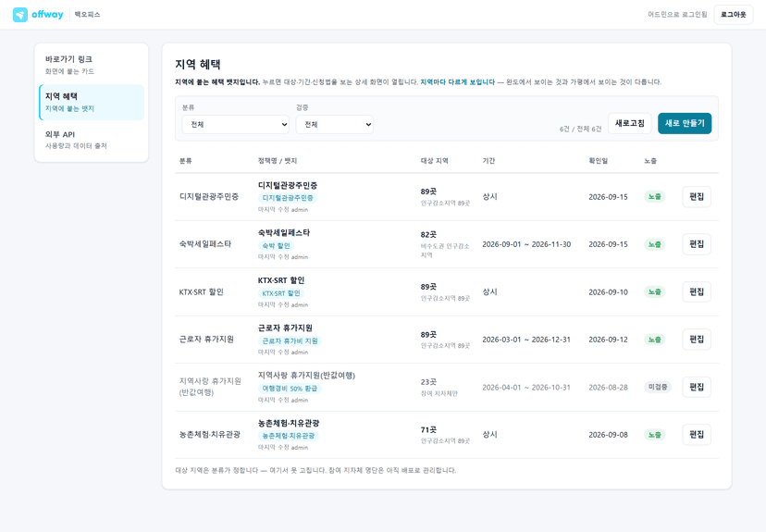Screen dimensions: 766x532
Task: Click the 농촌체험·치유관광 badge
Action: pyautogui.click(x=289, y=436)
